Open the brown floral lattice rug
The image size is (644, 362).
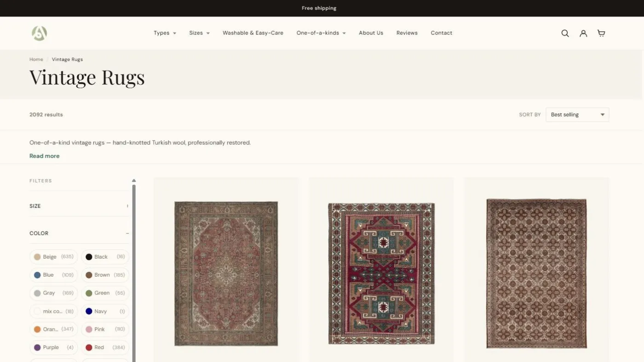click(536, 273)
